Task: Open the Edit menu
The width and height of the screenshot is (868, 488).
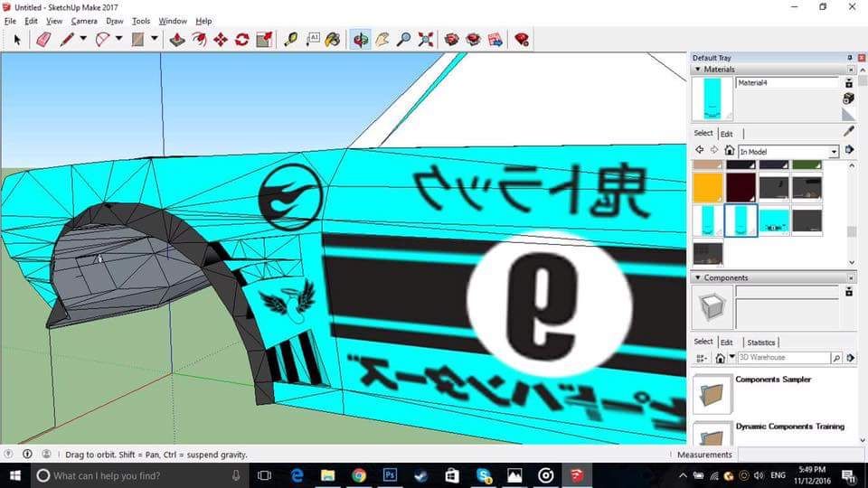Action: click(31, 21)
